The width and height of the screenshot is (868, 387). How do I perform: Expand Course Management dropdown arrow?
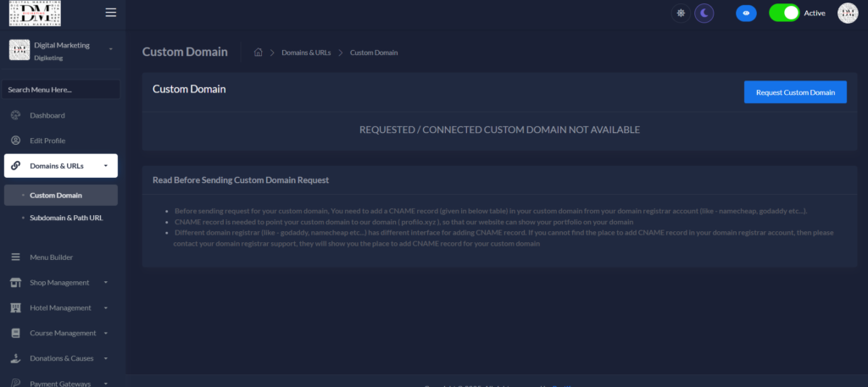click(x=106, y=333)
